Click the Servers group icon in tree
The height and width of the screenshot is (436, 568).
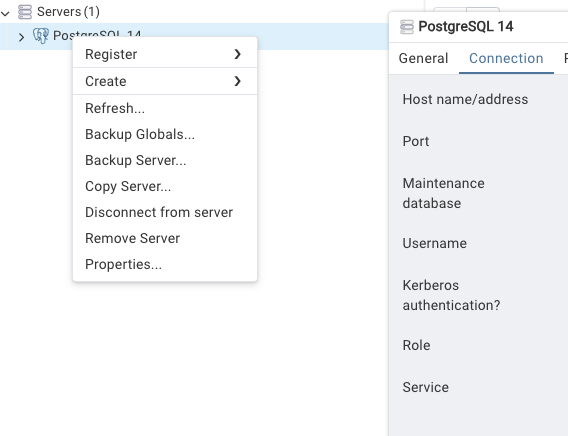25,12
